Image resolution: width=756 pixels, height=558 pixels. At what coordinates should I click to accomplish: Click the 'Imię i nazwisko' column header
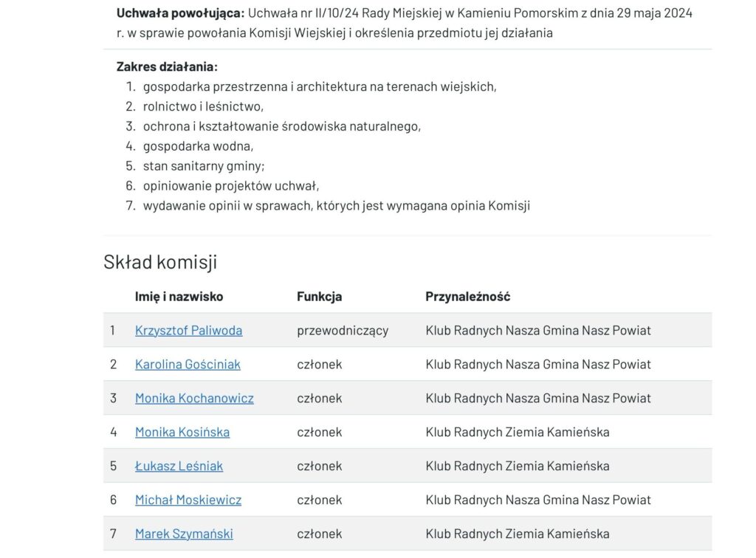click(179, 297)
